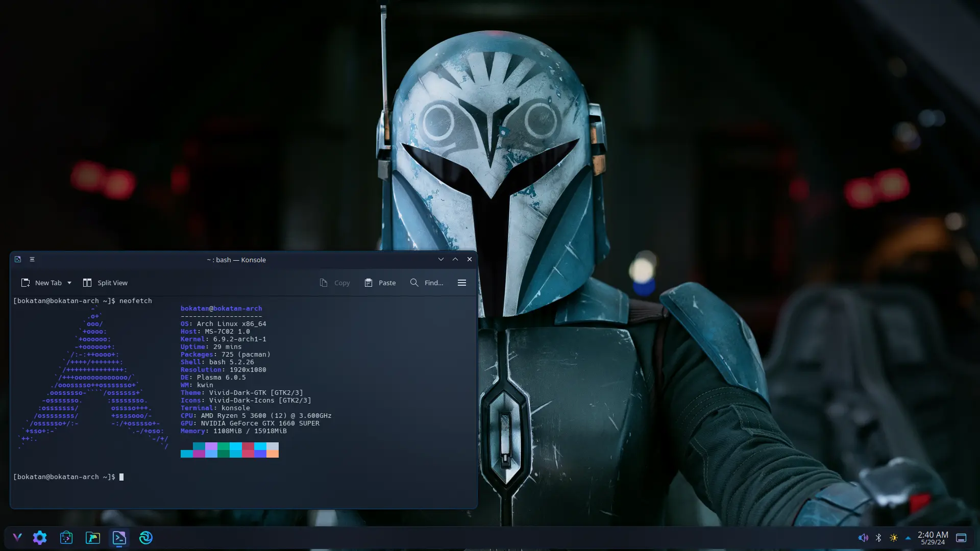Close the Konsole window

coord(470,259)
